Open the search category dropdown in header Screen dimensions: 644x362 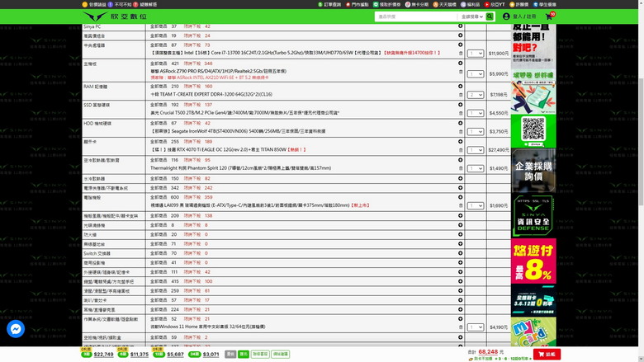point(471,16)
